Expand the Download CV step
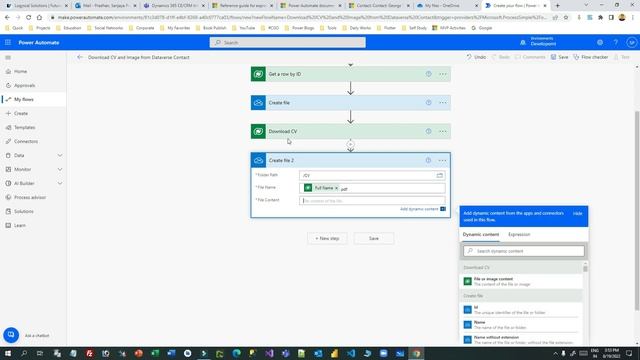The height and width of the screenshot is (360, 640). [351, 131]
